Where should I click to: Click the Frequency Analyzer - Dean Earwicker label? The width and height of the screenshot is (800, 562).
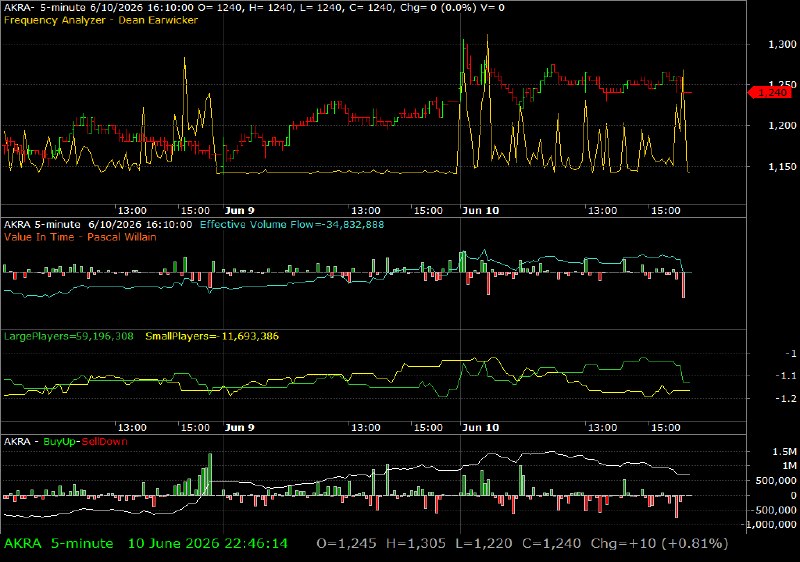pos(101,20)
